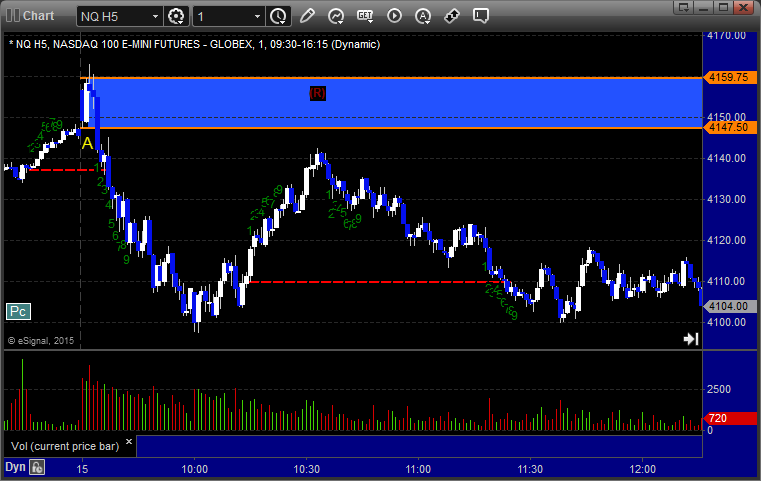The image size is (761, 481).
Task: Click the bar replay play icon
Action: (x=394, y=16)
